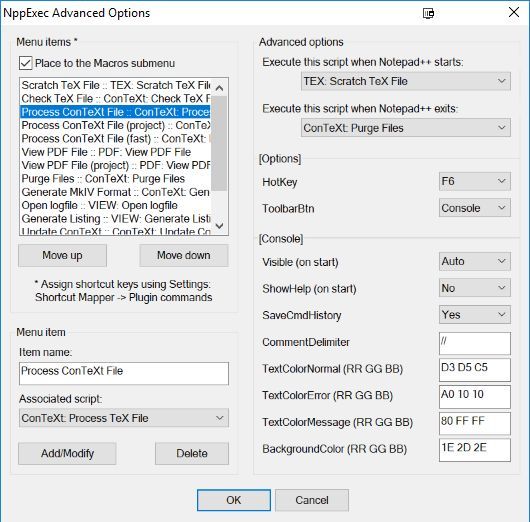This screenshot has height=522, width=530.
Task: Close the NppExec Advanced Options dialog
Action: tap(514, 13)
